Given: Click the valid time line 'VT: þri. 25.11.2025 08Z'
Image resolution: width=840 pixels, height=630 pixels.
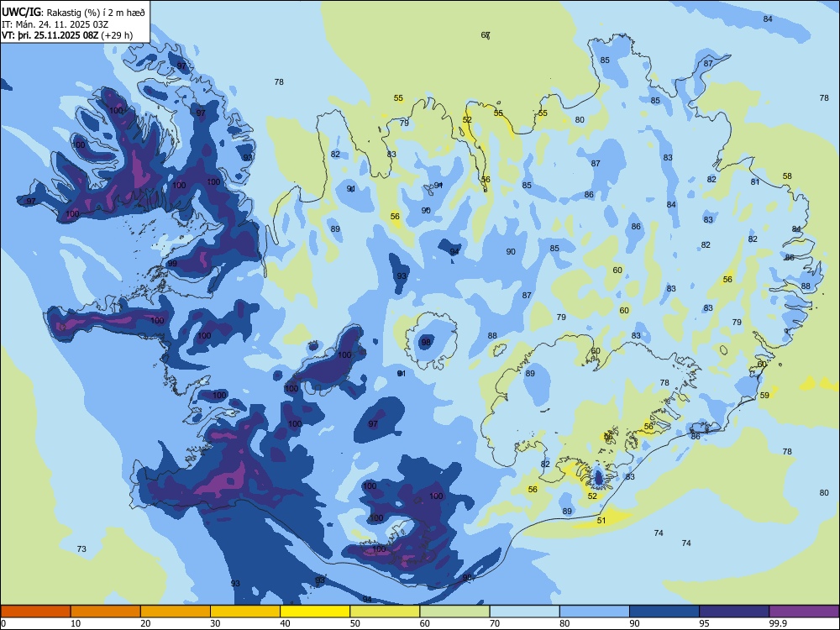Looking at the screenshot, I should [50, 36].
